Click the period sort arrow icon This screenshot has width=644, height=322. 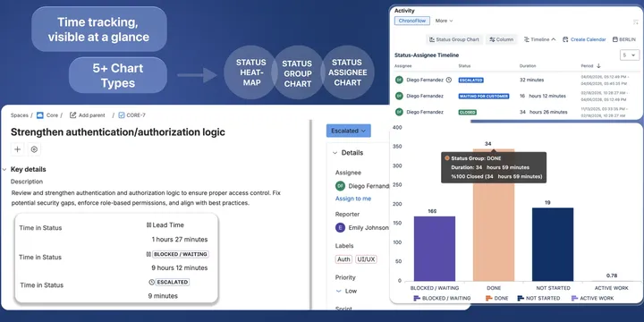pos(598,65)
